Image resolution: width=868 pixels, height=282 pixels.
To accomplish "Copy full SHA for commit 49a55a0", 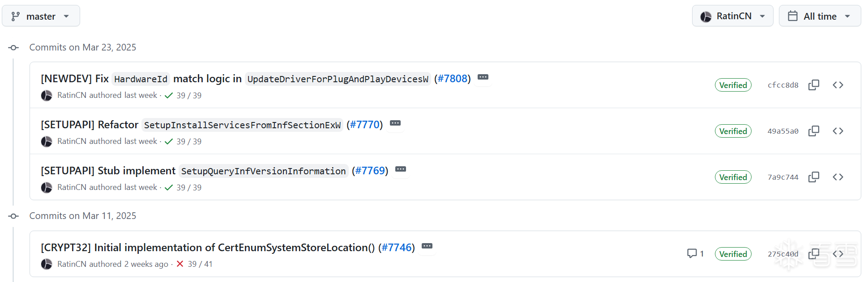I will (814, 131).
